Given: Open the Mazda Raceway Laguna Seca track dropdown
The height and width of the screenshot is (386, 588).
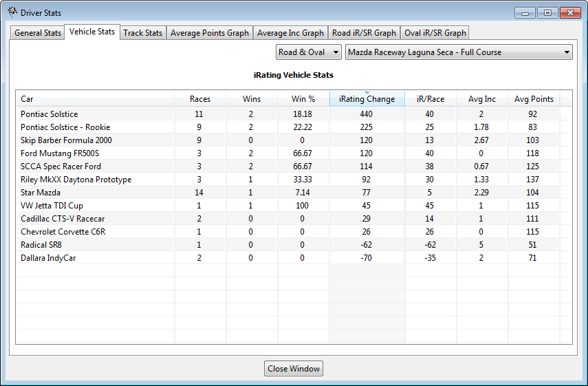Looking at the screenshot, I should click(459, 52).
